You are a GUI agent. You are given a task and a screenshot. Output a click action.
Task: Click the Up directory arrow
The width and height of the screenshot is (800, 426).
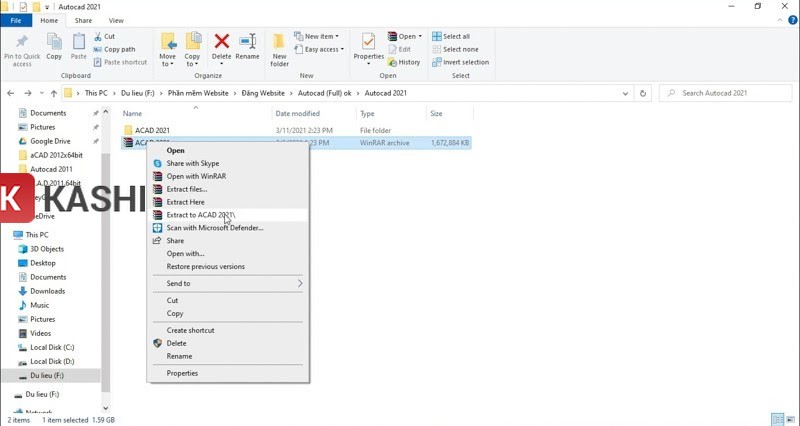[53, 93]
